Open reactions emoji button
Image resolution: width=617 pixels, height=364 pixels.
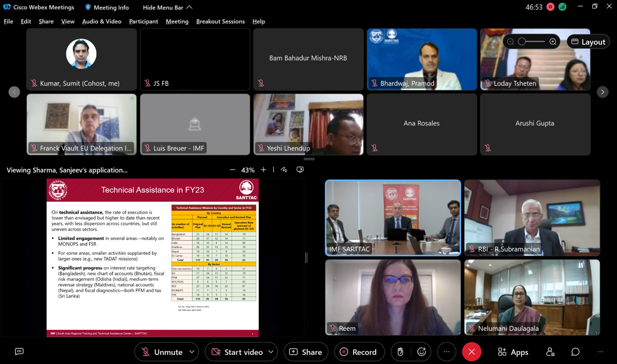point(422,352)
